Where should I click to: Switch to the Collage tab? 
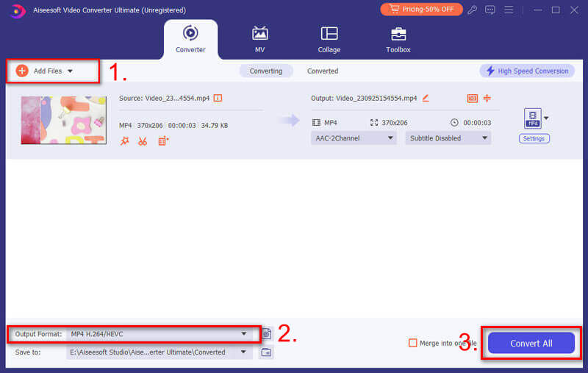pyautogui.click(x=329, y=40)
